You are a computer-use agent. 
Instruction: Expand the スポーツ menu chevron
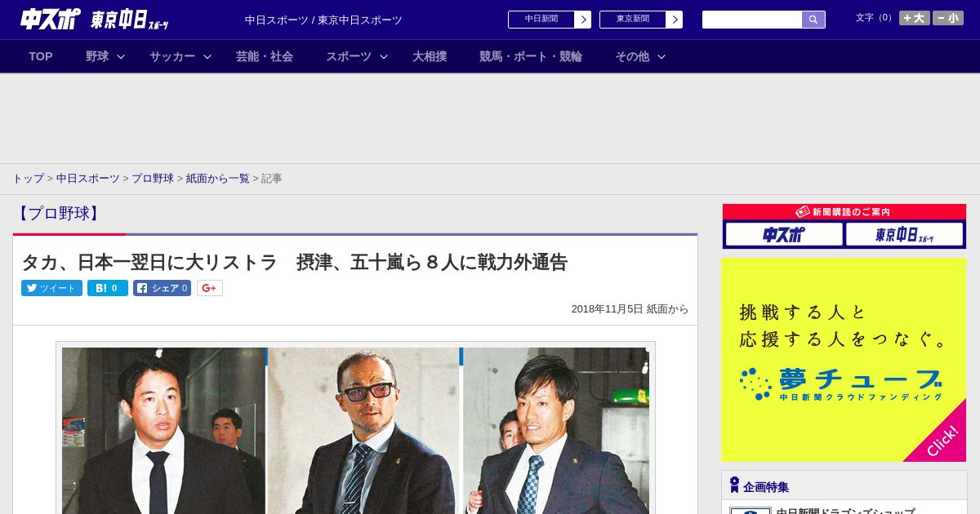tap(384, 56)
